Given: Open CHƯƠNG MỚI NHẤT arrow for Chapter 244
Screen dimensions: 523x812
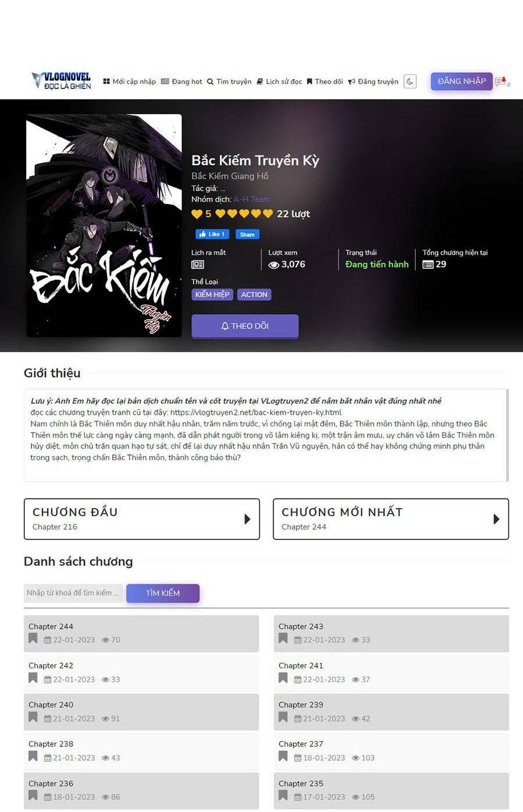Looking at the screenshot, I should click(x=496, y=519).
